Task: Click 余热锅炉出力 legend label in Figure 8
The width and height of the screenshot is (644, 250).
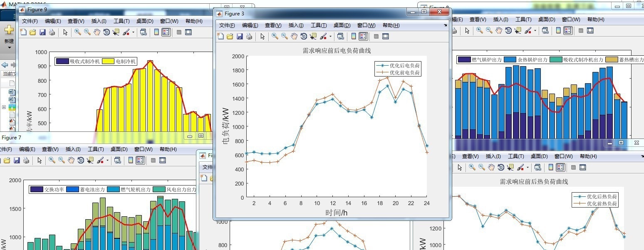Action: (533, 59)
